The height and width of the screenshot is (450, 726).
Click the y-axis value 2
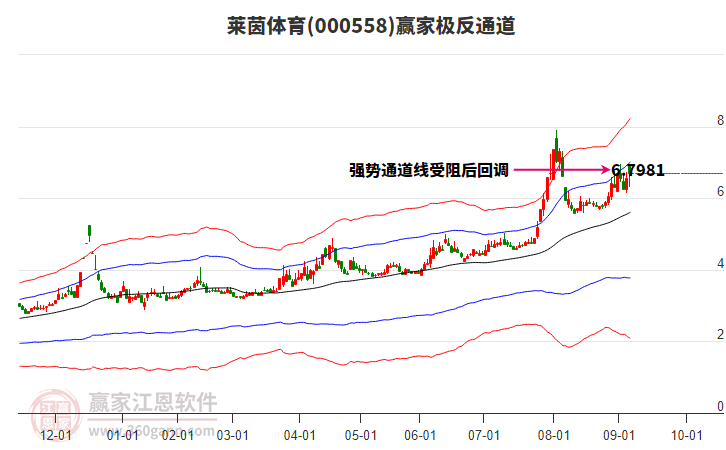(x=720, y=334)
